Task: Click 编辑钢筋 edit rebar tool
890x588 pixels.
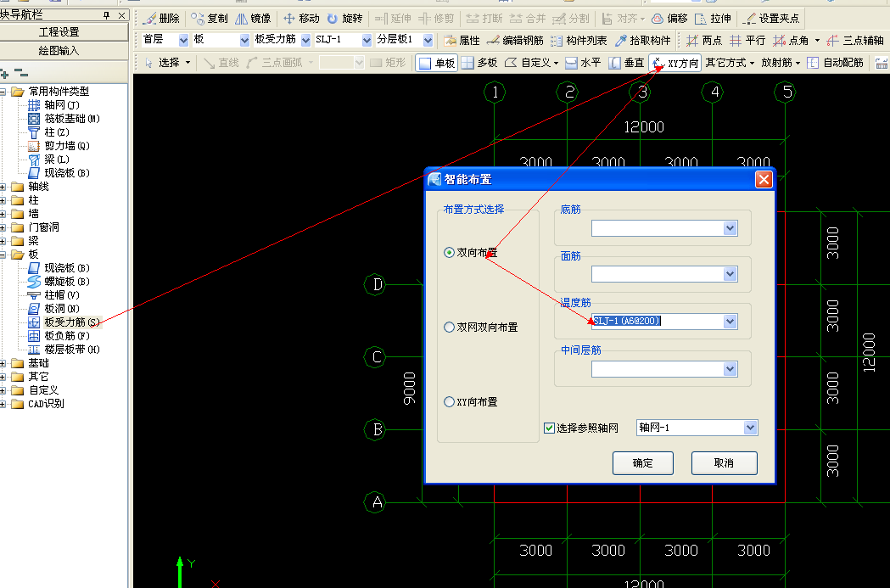Action: 515,40
